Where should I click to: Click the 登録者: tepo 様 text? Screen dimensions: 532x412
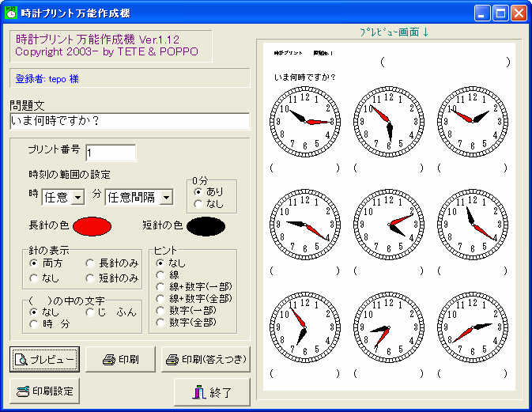coord(47,79)
